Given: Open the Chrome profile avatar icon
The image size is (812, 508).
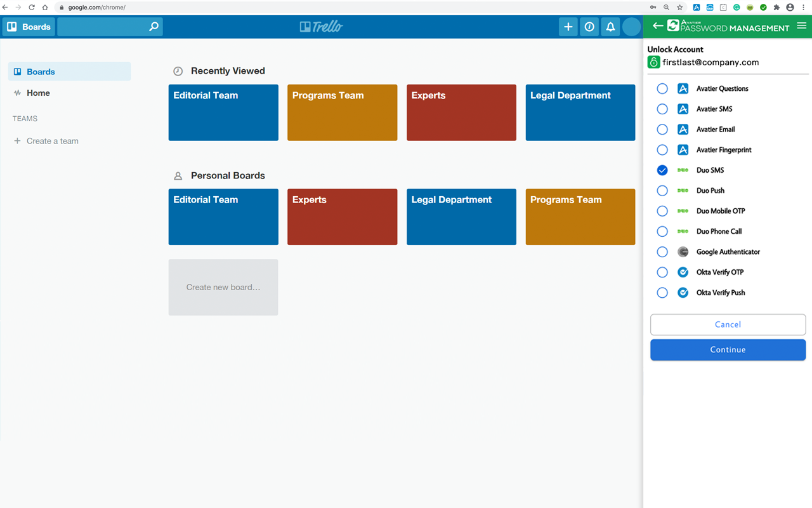Looking at the screenshot, I should coord(790,8).
